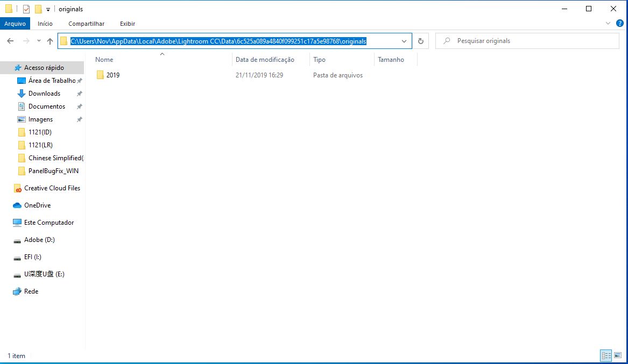Go forward with the right arrow

[26, 41]
